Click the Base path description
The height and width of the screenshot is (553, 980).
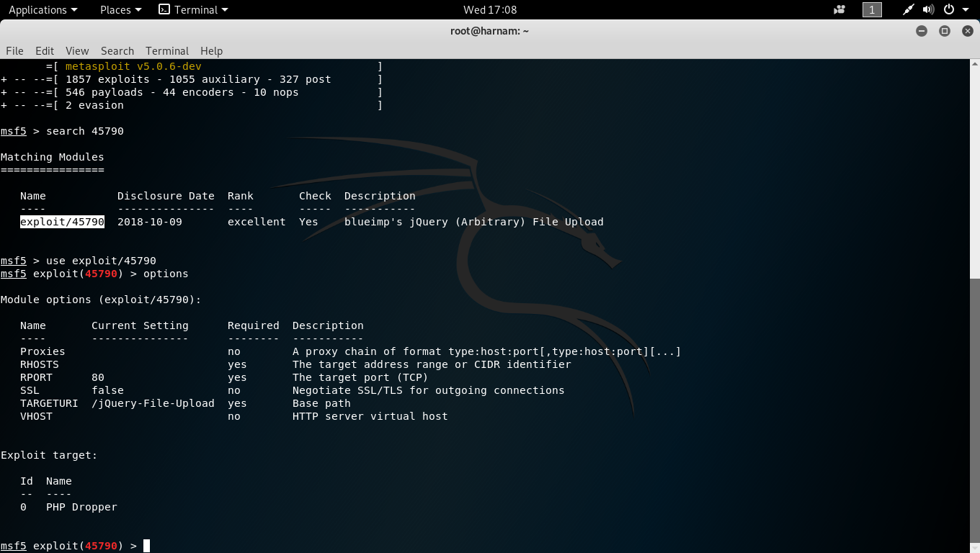point(321,403)
